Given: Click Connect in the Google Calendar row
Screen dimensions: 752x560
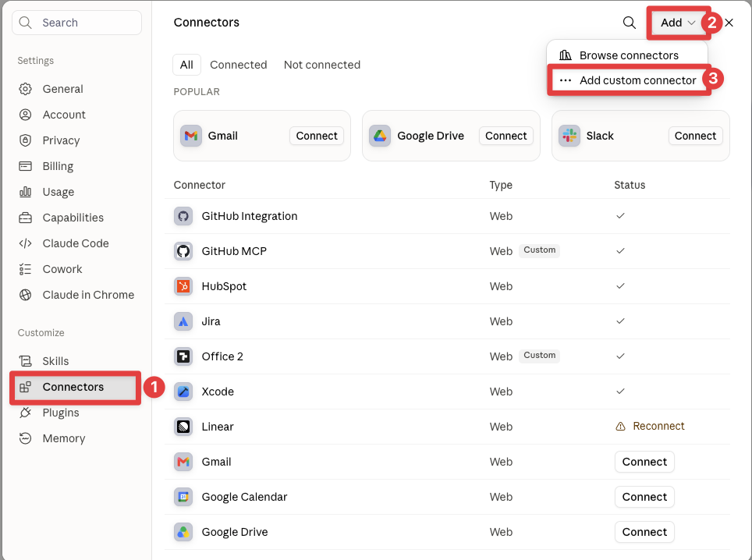Looking at the screenshot, I should pyautogui.click(x=644, y=497).
